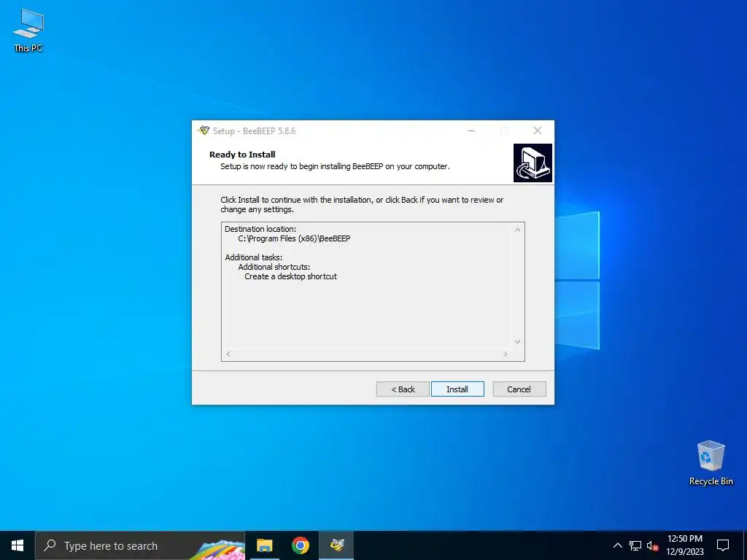Click the 'Create a desktop shortcut' line
Image resolution: width=747 pixels, height=560 pixels.
pos(290,276)
